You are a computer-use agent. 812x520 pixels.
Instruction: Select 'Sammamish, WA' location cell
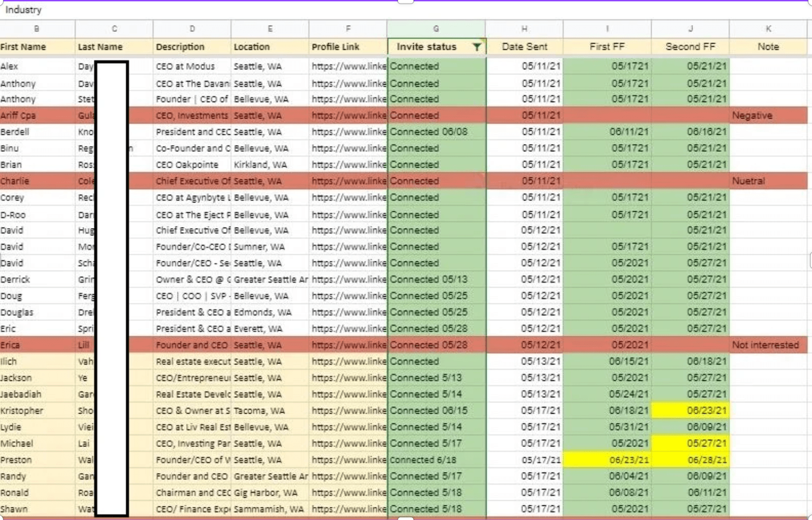[x=270, y=509]
